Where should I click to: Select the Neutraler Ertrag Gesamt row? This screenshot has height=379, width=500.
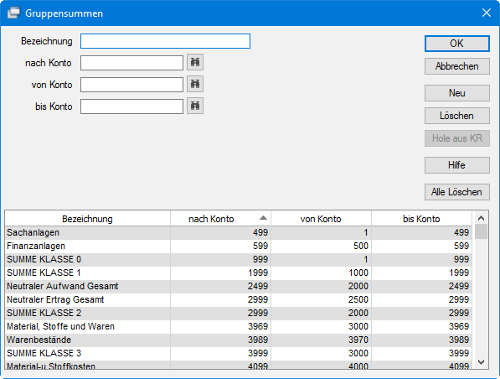click(x=238, y=300)
